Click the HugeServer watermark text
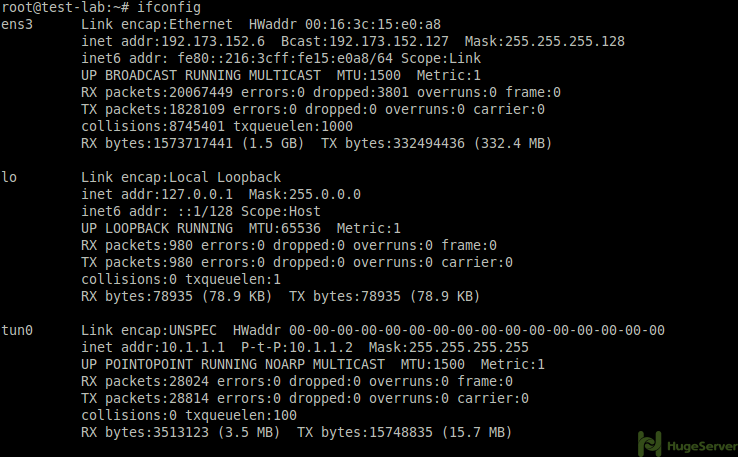Viewport: 738px width, 457px height. pos(702,446)
